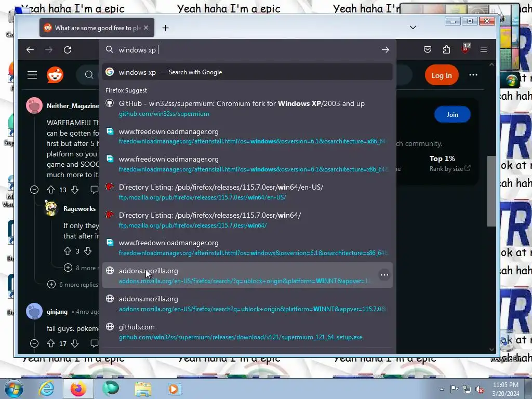
Task: Select Directory Listing 115.7.0esr/win64/ suggestion
Action: pos(247,220)
